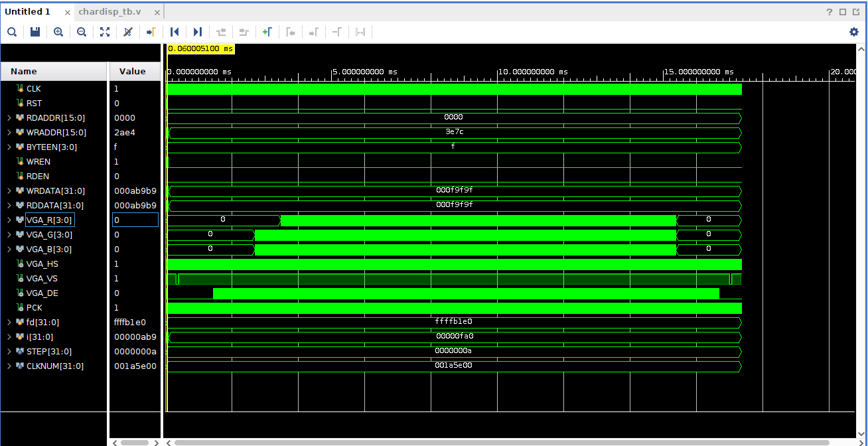Image resolution: width=868 pixels, height=446 pixels.
Task: Click the Previous Marker icon
Action: (x=291, y=32)
